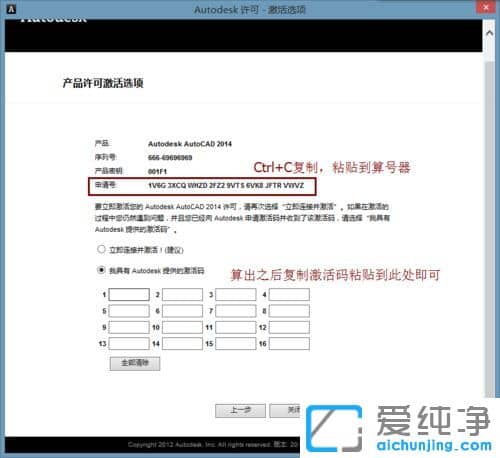
Task: Click activation code field 5
Action: tap(129, 311)
